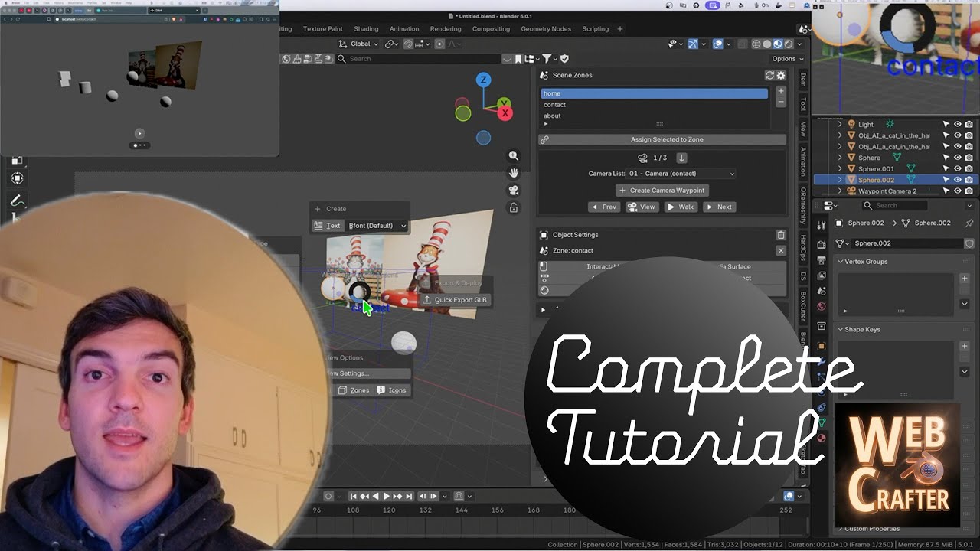Click the Zones view option button
Viewport: 980px width, 551px height.
click(x=354, y=390)
